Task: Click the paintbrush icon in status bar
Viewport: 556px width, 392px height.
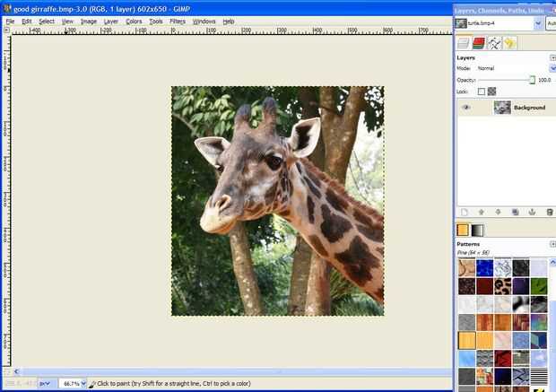Action: pos(91,384)
